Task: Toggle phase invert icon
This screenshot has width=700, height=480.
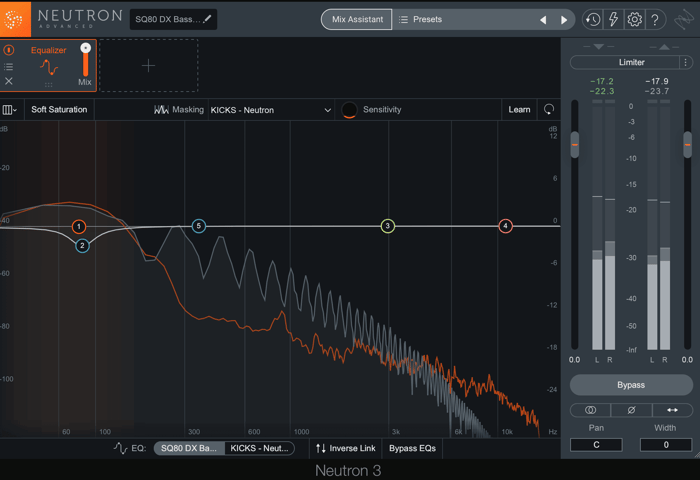Action: pos(631,410)
